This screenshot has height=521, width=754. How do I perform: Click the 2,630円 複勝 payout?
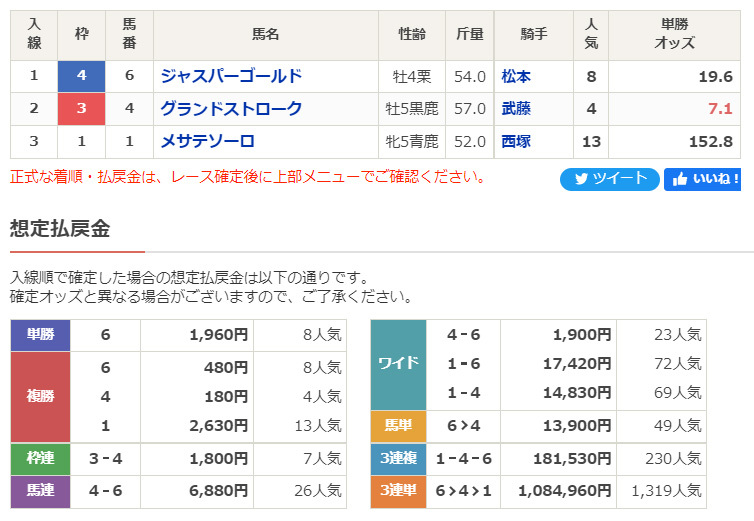point(219,426)
